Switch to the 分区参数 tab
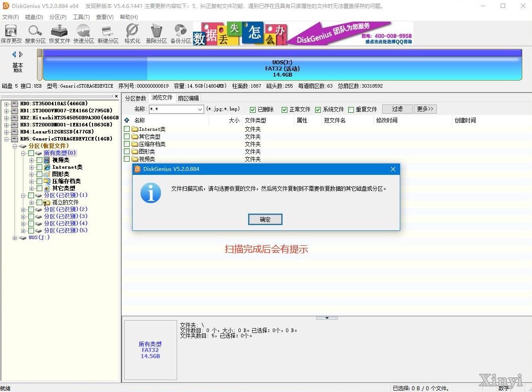 pos(135,98)
